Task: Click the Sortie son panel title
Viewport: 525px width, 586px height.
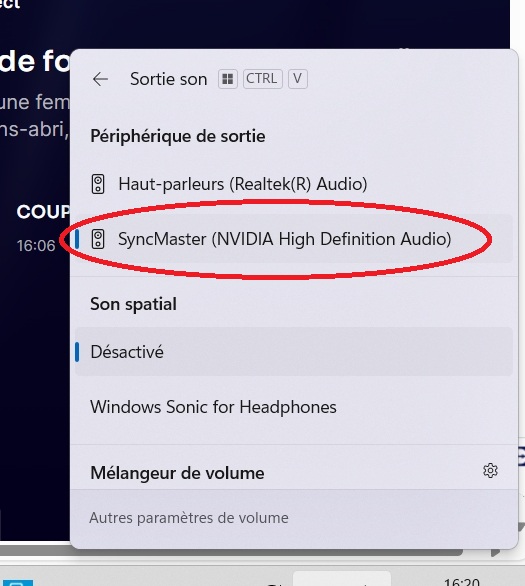Action: pyautogui.click(x=169, y=79)
